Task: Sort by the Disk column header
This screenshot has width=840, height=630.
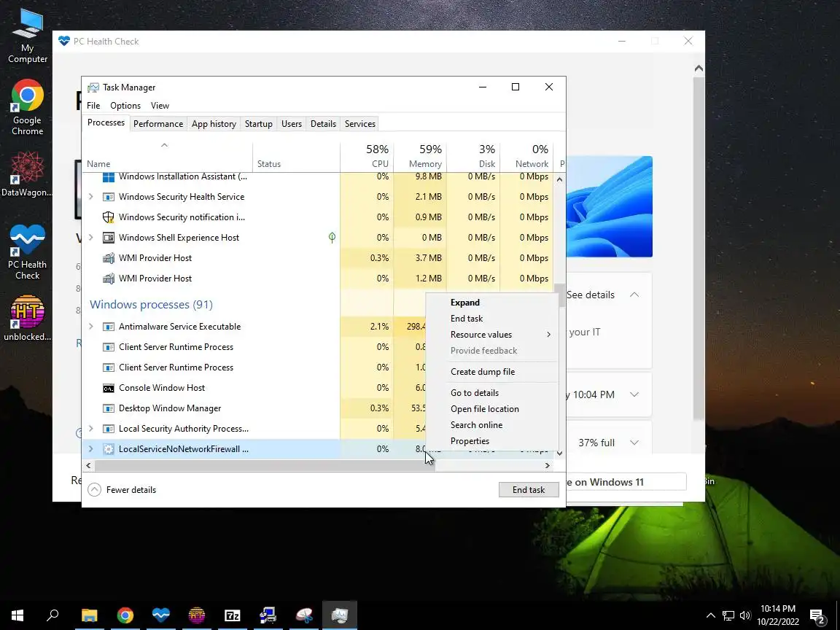Action: click(473, 156)
